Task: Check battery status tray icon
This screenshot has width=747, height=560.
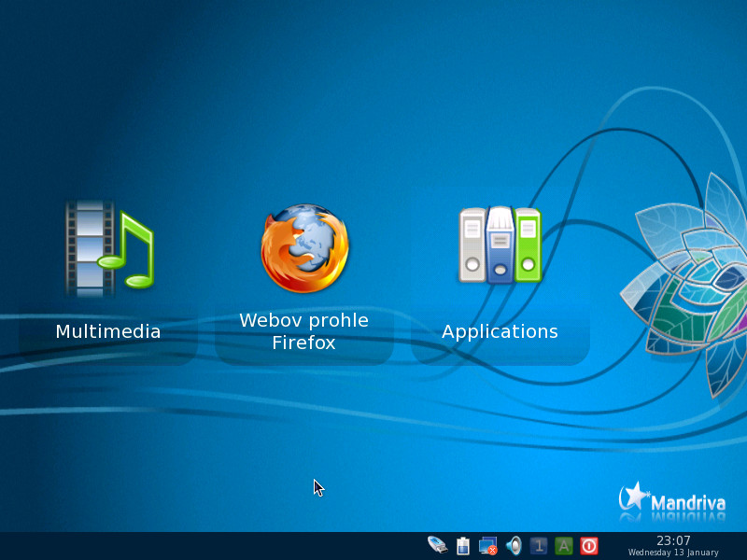Action: [x=462, y=546]
